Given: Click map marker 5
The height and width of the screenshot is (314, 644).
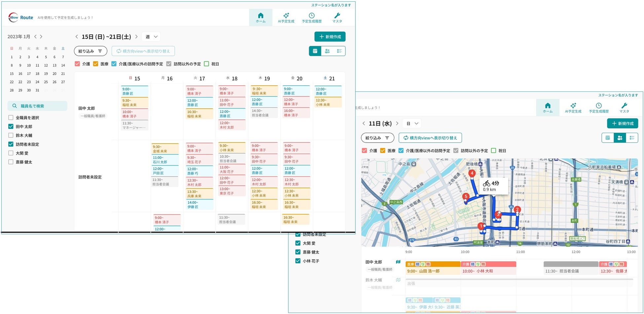Looking at the screenshot, I should click(x=466, y=197).
